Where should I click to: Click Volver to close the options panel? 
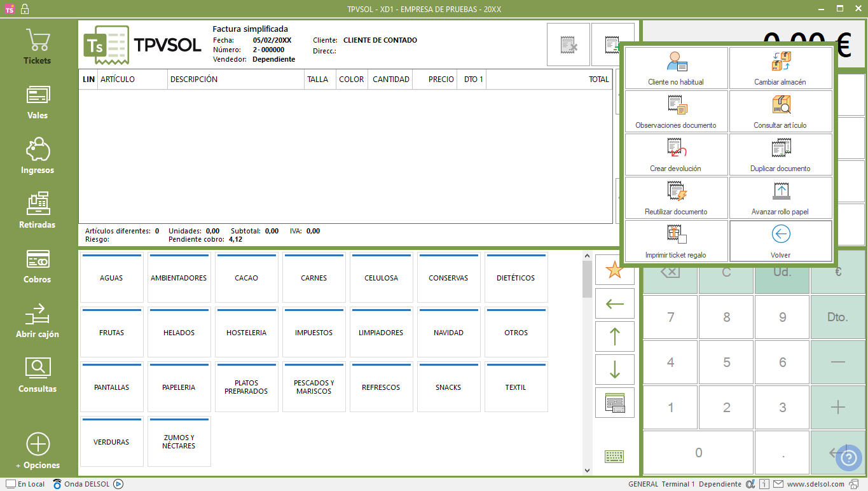point(781,241)
